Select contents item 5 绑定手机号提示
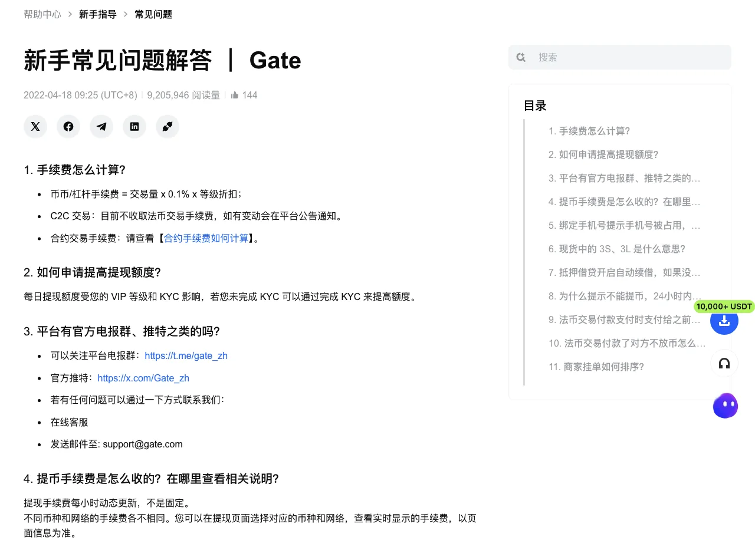Image resolution: width=755 pixels, height=560 pixels. [625, 225]
